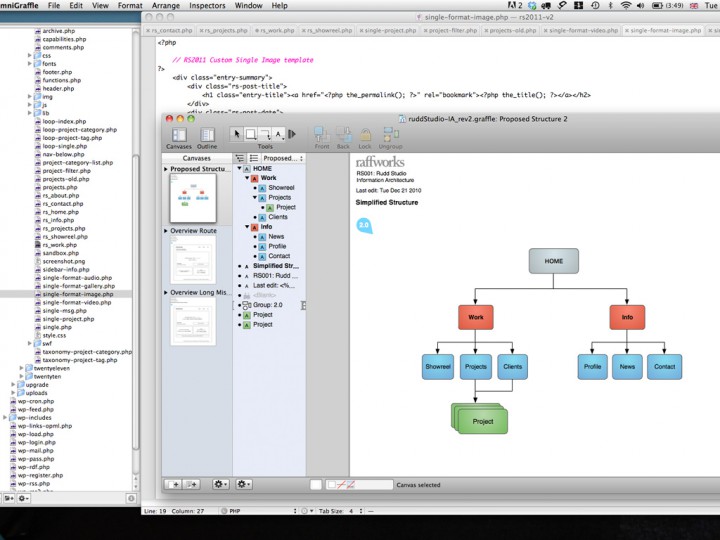The height and width of the screenshot is (540, 720).
Task: Collapse the Info outline node
Action: (247, 227)
